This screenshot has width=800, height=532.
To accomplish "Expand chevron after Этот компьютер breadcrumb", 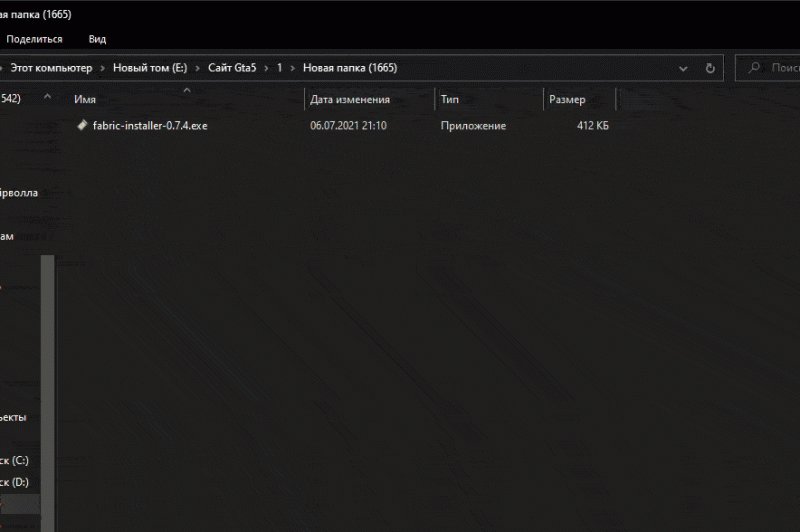I will [103, 68].
